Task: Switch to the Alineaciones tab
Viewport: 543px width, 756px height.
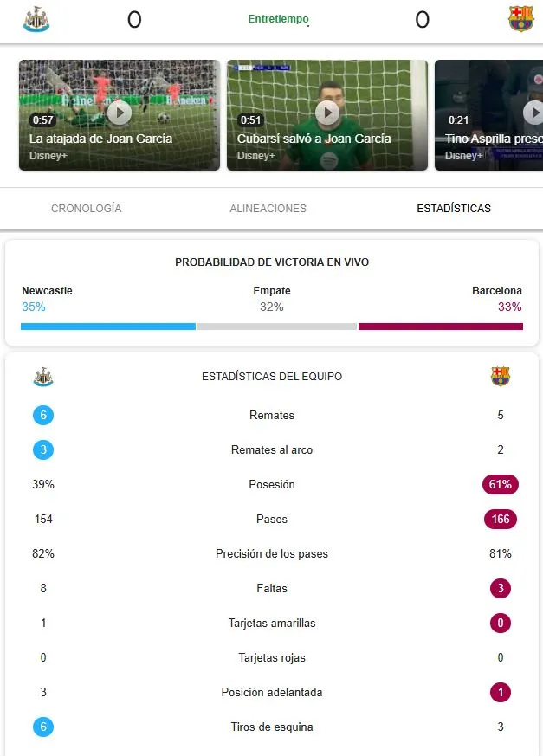Action: (x=268, y=209)
